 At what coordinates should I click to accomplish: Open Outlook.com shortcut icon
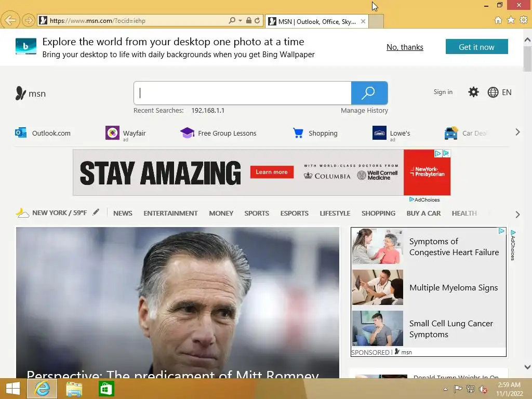[x=21, y=132]
